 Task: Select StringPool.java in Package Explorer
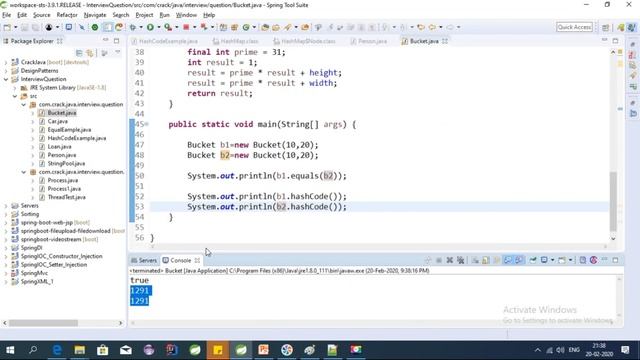coord(66,164)
